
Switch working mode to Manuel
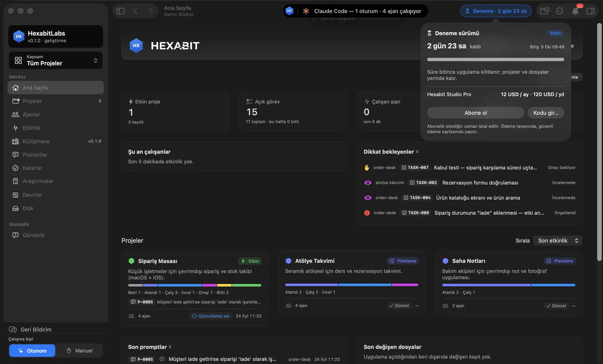pos(80,350)
